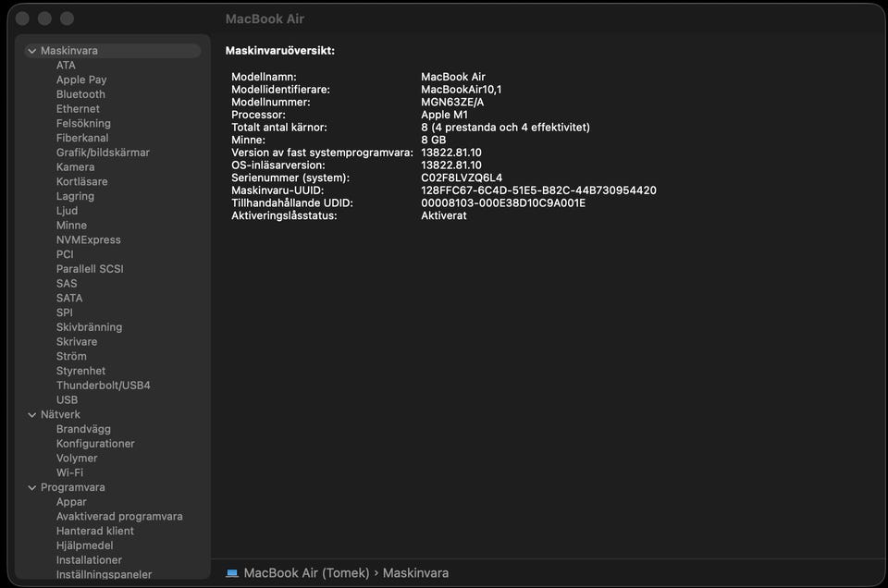
Task: Select ATA in the sidebar
Action: coord(66,65)
